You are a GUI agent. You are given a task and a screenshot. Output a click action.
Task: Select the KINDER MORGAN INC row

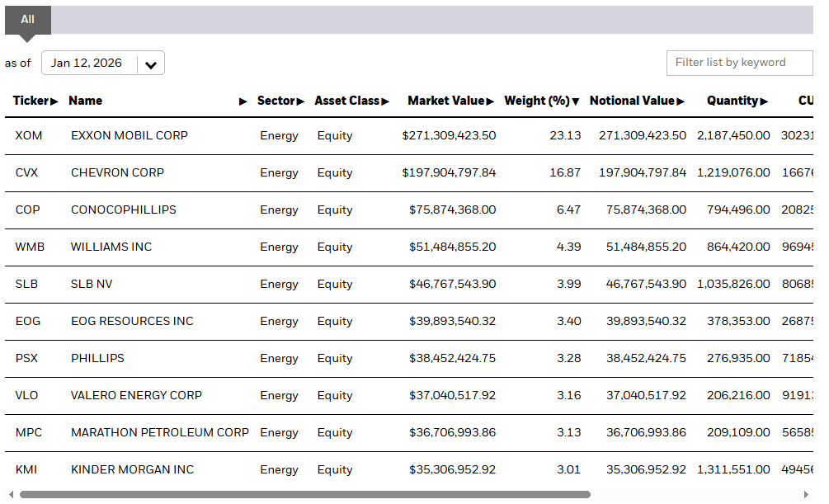[x=132, y=469]
